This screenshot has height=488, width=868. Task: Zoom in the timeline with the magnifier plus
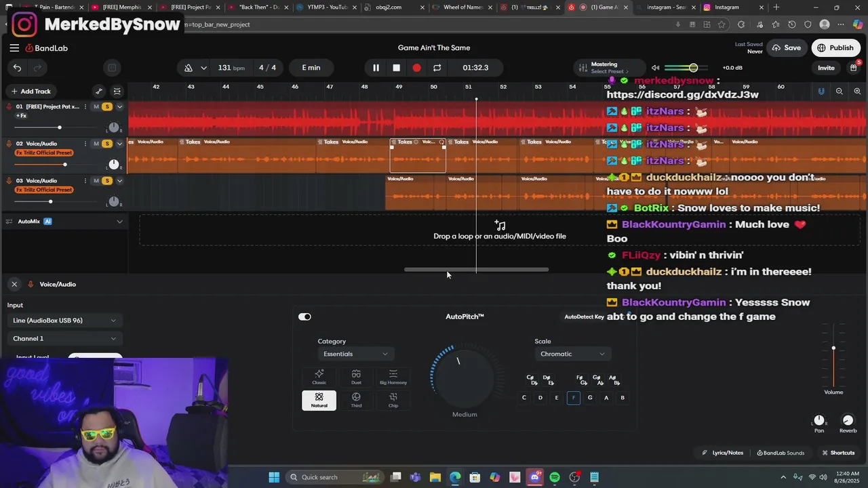(x=857, y=91)
